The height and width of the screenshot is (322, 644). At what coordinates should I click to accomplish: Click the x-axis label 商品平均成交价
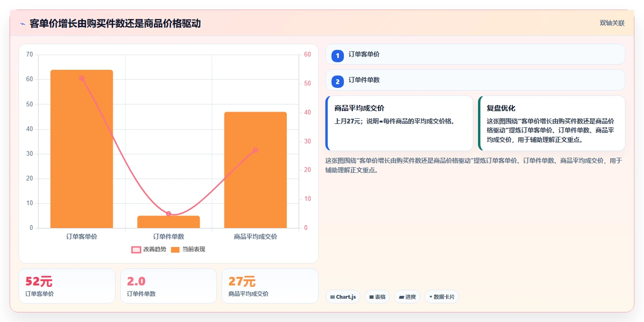pyautogui.click(x=255, y=237)
